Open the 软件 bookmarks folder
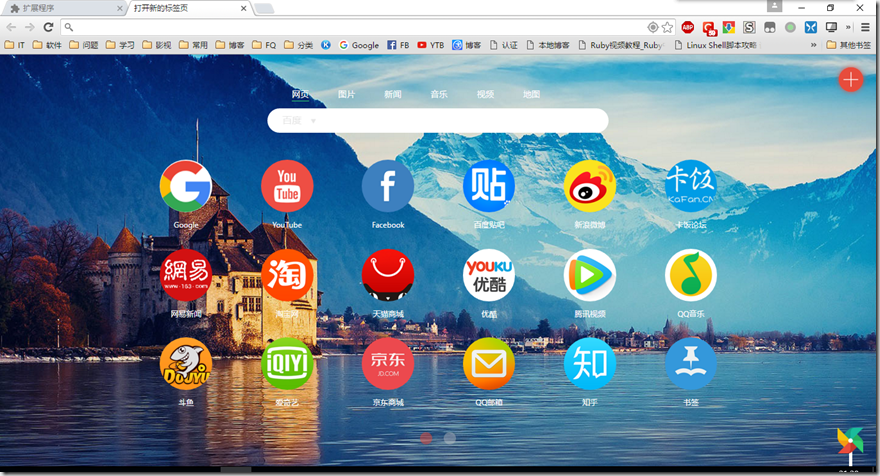Image resolution: width=880 pixels, height=476 pixels. point(47,45)
